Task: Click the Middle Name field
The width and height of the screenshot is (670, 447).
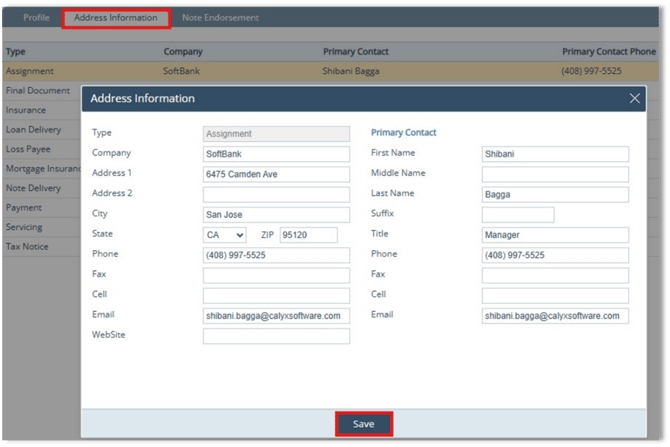Action: click(x=555, y=174)
